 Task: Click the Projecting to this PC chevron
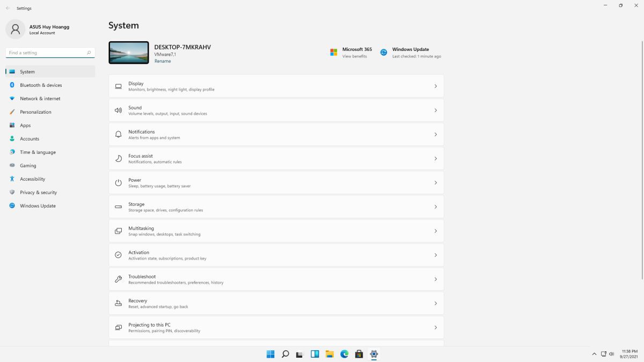pyautogui.click(x=435, y=328)
